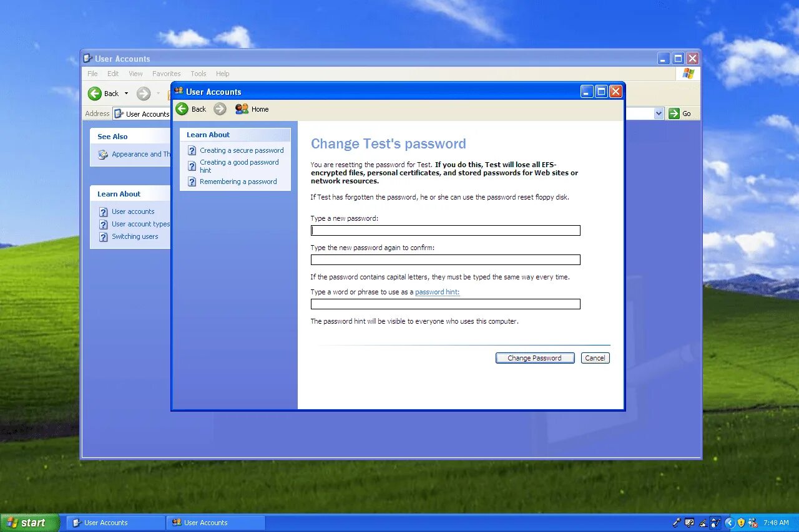Click the greyed Forward arrow in front window

click(220, 109)
